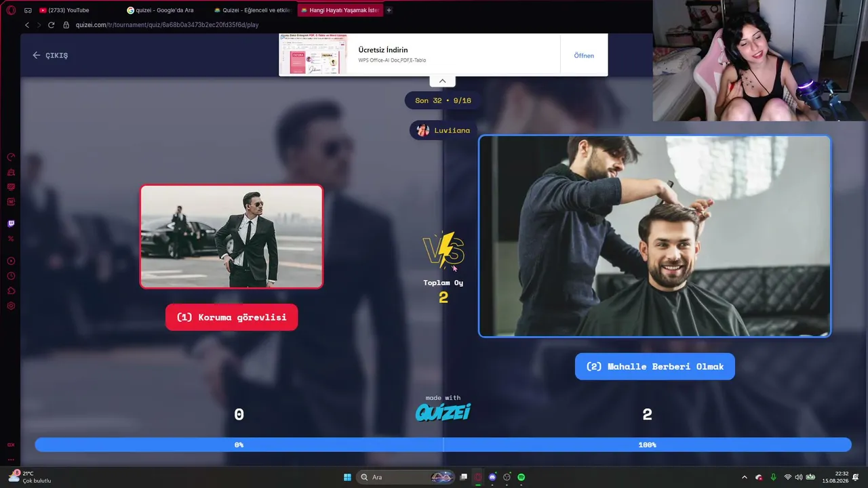
Task: Open the taskbar clock showing 22:32
Action: pos(835,477)
